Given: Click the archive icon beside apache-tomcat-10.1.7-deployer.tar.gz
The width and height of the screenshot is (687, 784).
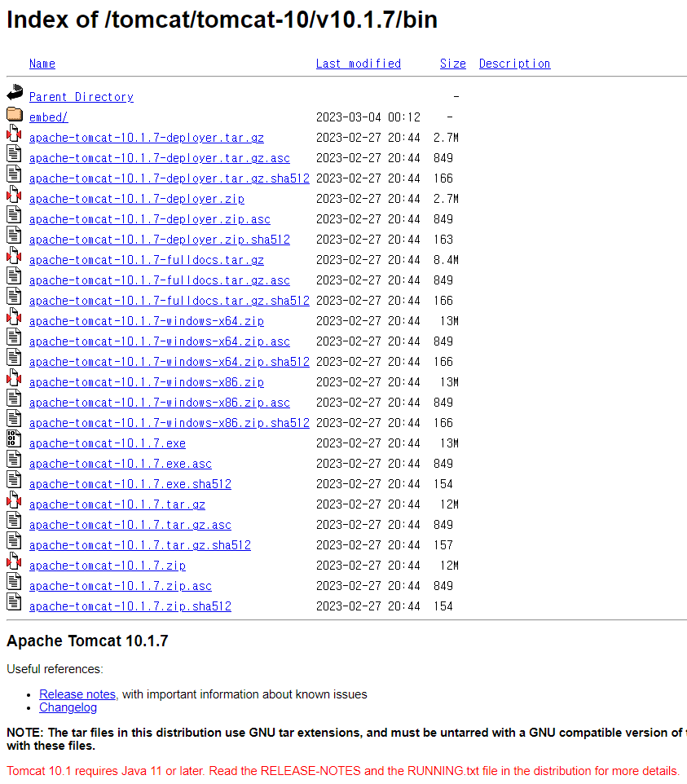Looking at the screenshot, I should (x=14, y=133).
